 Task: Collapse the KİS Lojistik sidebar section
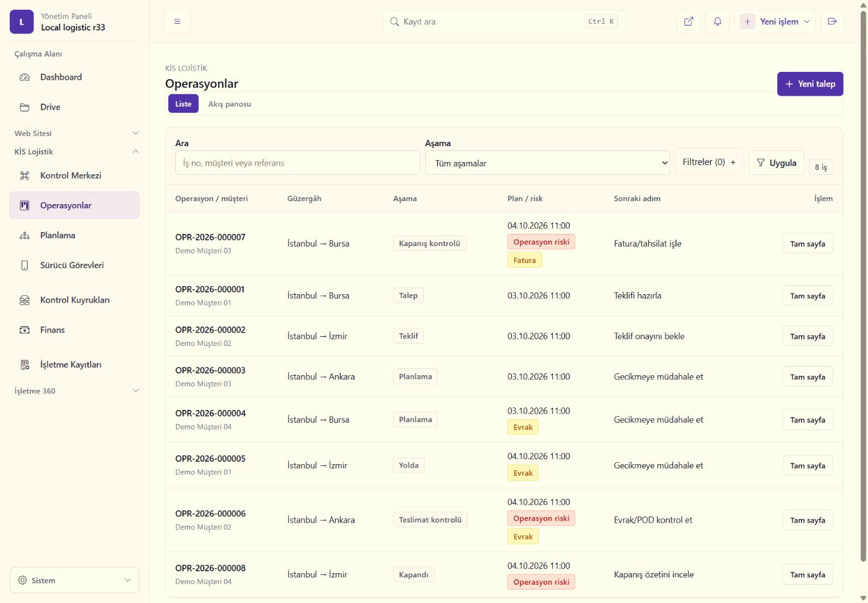click(x=77, y=152)
